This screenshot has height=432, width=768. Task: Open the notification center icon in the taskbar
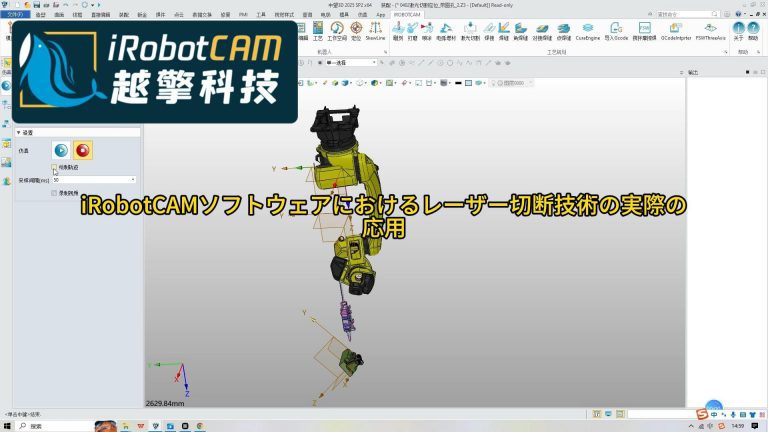755,427
